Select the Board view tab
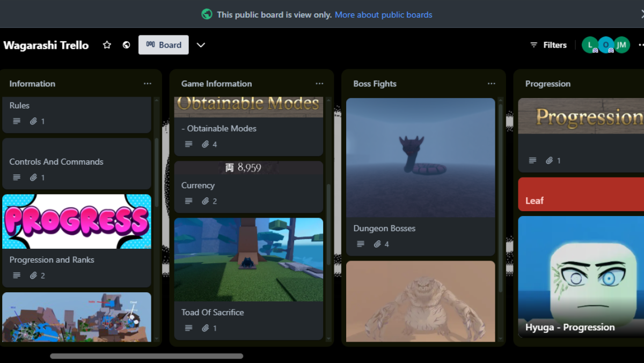 pyautogui.click(x=164, y=45)
